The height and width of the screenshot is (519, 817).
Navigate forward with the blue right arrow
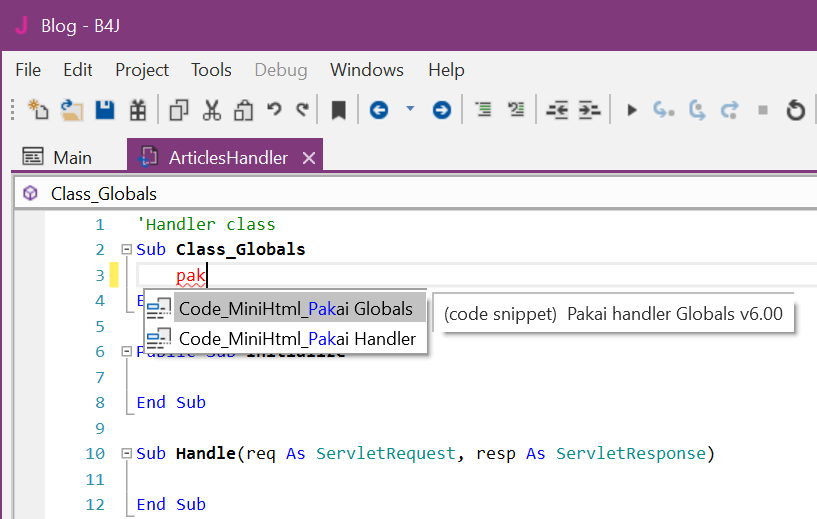(441, 110)
